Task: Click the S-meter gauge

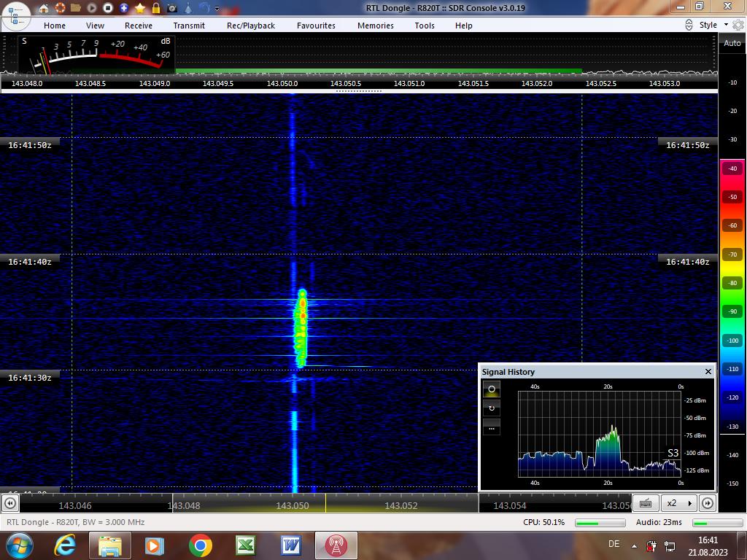Action: (97, 54)
